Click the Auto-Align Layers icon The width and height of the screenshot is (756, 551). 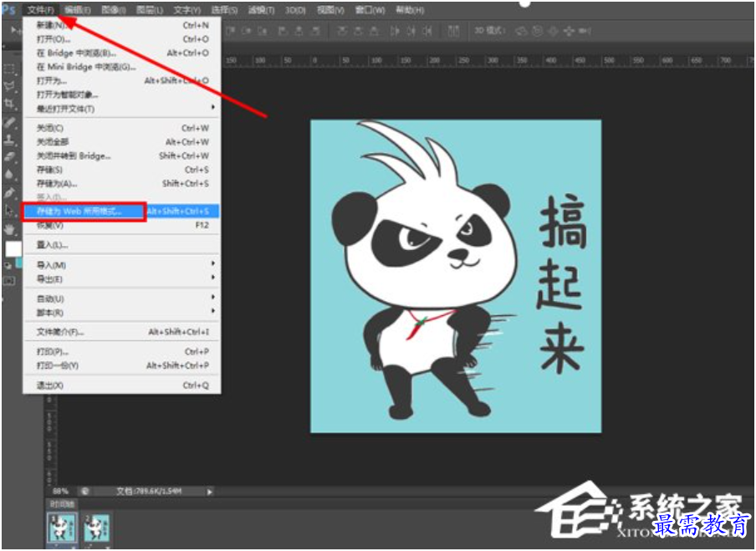(x=453, y=31)
